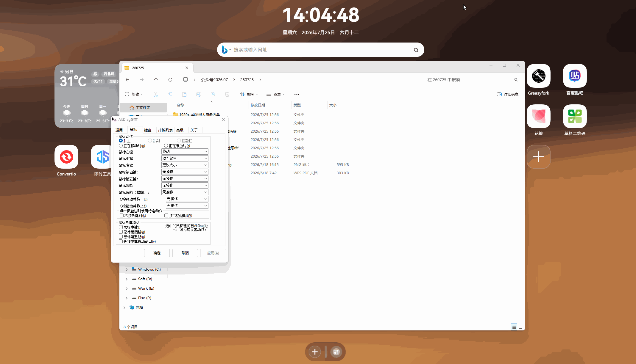
Task: Open the 排除列表 tab in AltDrag
Action: 166,130
